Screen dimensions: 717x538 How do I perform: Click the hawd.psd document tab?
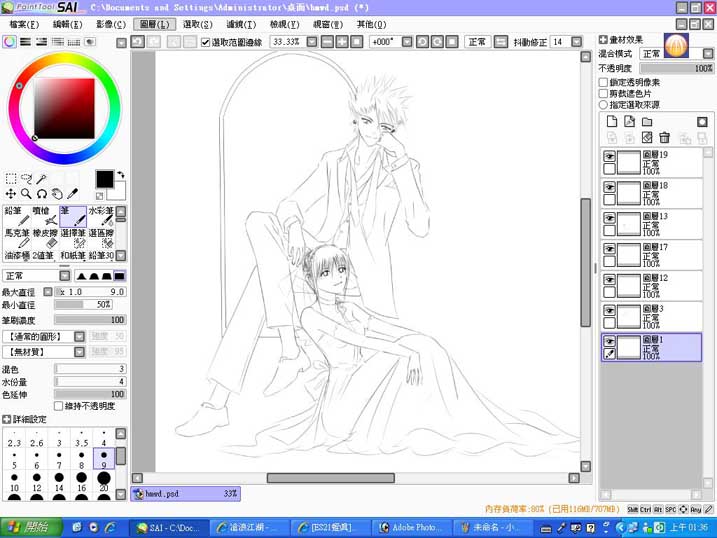point(186,494)
